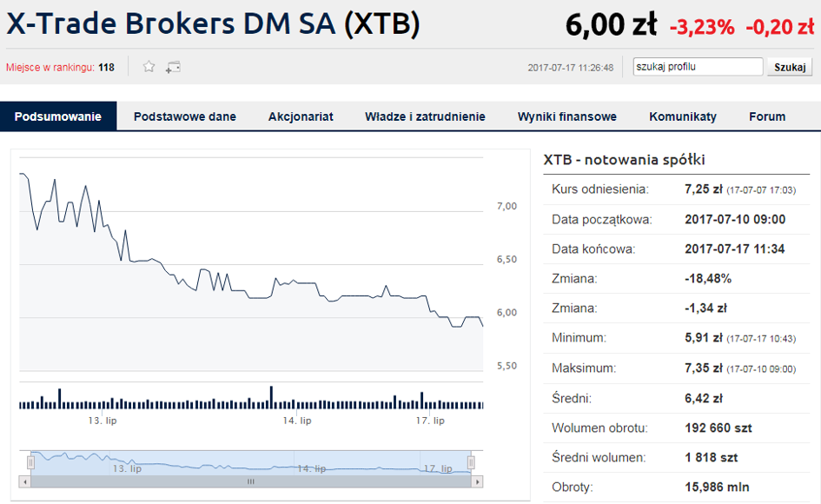This screenshot has width=821, height=504.
Task: Click the right scroll arrow of chart navigator
Action: coord(477,481)
